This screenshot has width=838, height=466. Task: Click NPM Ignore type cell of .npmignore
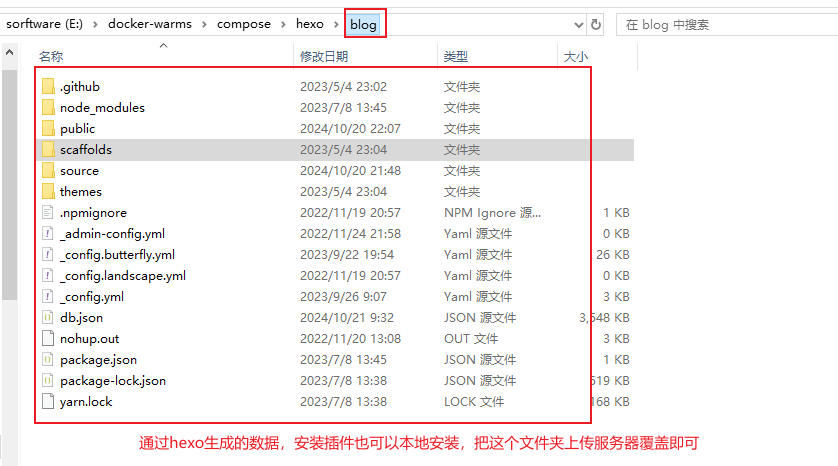(492, 213)
